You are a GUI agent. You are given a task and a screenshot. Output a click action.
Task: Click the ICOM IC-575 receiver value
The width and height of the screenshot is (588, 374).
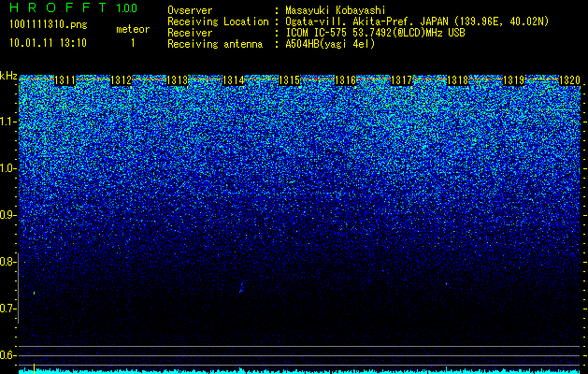coord(375,33)
